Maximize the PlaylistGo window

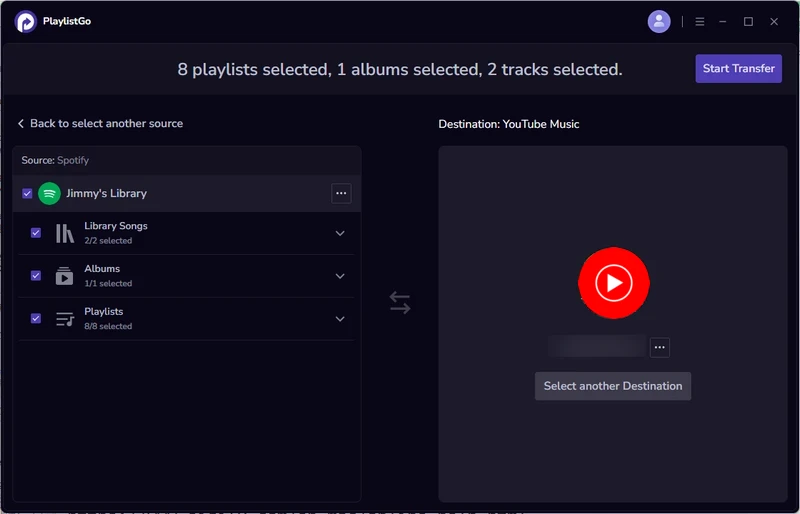[748, 21]
